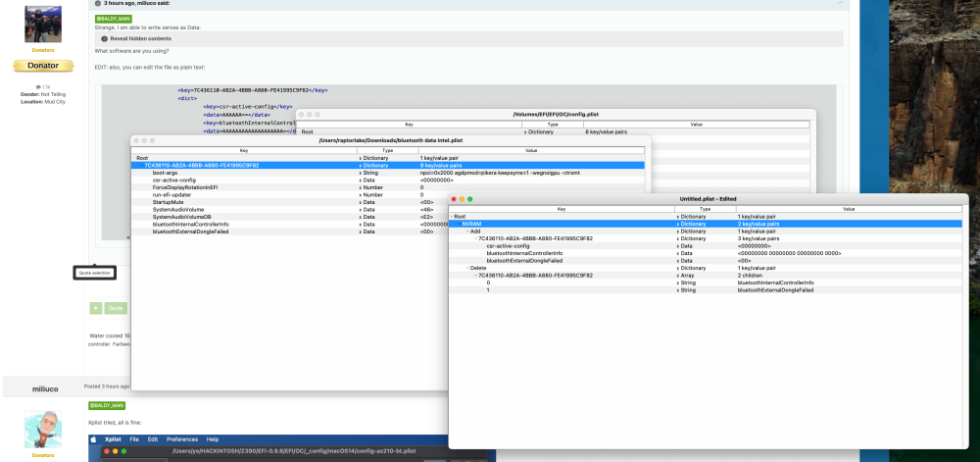Collapse the Delete dictionary in Untitled.plist
The width and height of the screenshot is (980, 462).
pyautogui.click(x=466, y=268)
